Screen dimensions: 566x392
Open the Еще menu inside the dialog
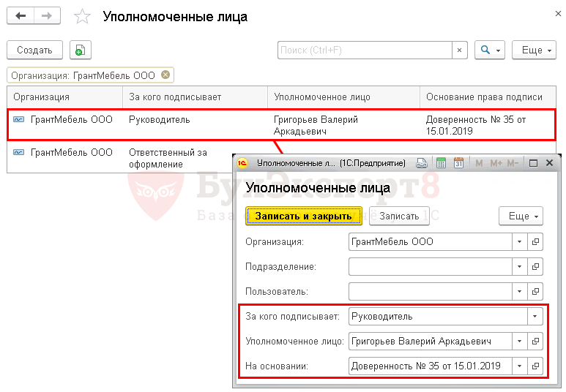521,216
